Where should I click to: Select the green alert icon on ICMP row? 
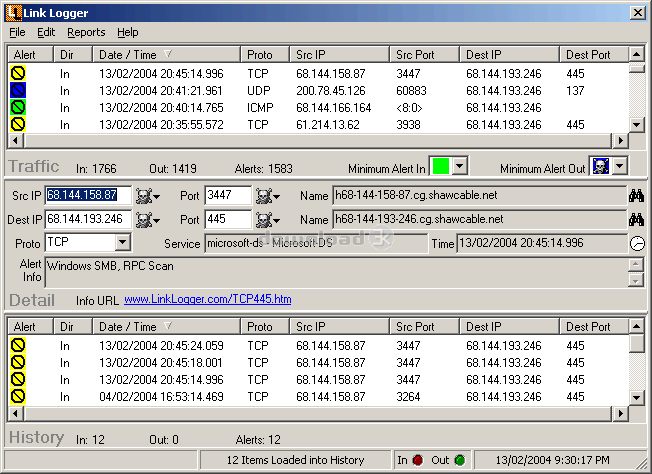coord(18,107)
